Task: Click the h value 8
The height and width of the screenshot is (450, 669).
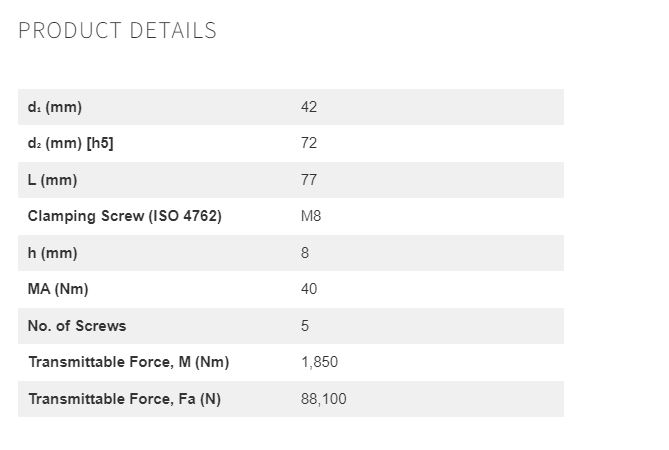Action: [x=305, y=253]
